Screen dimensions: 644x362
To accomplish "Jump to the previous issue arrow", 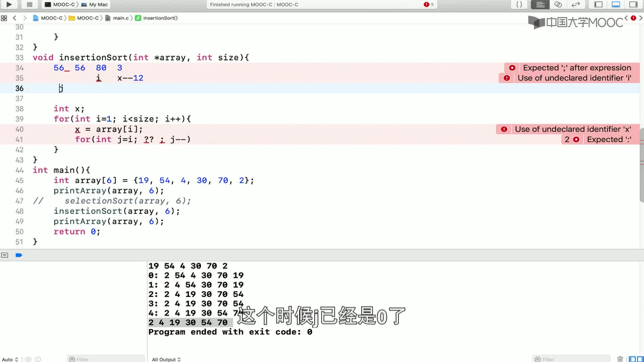I will (x=626, y=18).
